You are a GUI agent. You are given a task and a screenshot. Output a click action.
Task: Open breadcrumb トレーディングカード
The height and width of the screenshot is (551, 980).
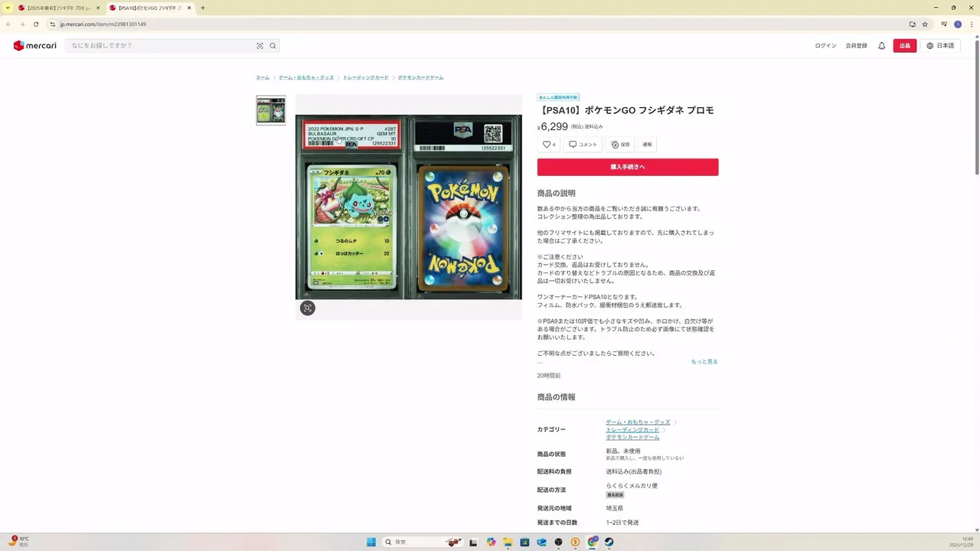[366, 77]
